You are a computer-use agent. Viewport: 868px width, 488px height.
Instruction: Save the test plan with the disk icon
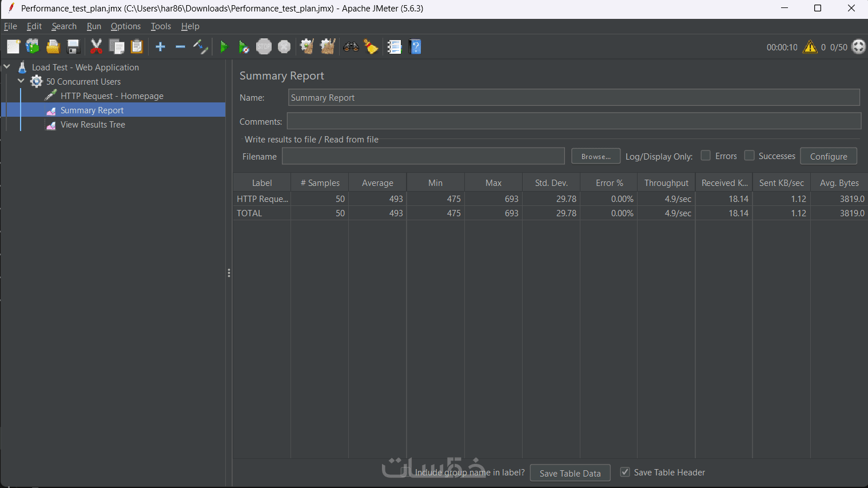(73, 47)
